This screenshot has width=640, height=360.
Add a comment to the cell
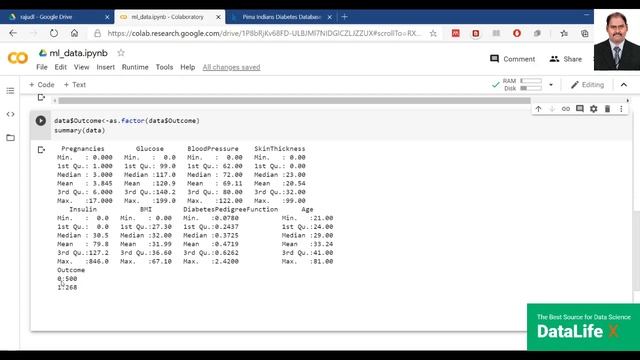pyautogui.click(x=580, y=109)
